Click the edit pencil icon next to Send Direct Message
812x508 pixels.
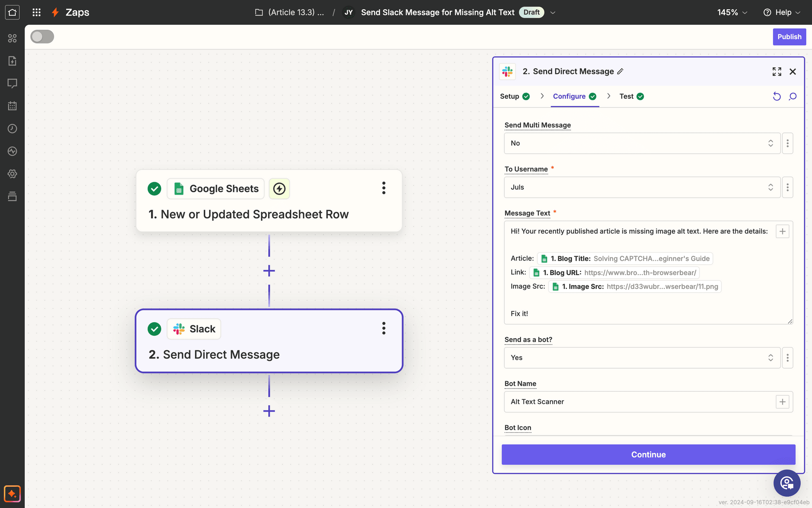click(x=621, y=72)
